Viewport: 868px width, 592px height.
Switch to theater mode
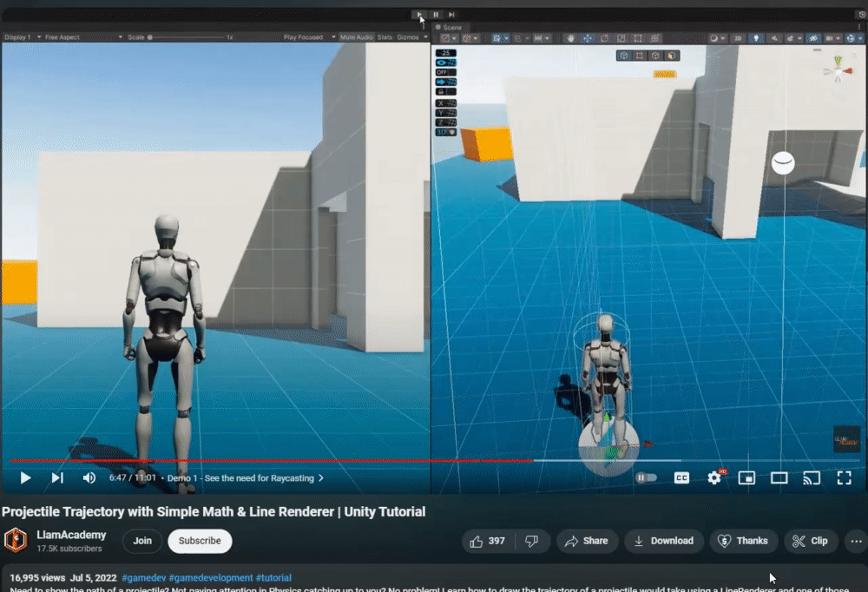click(779, 478)
